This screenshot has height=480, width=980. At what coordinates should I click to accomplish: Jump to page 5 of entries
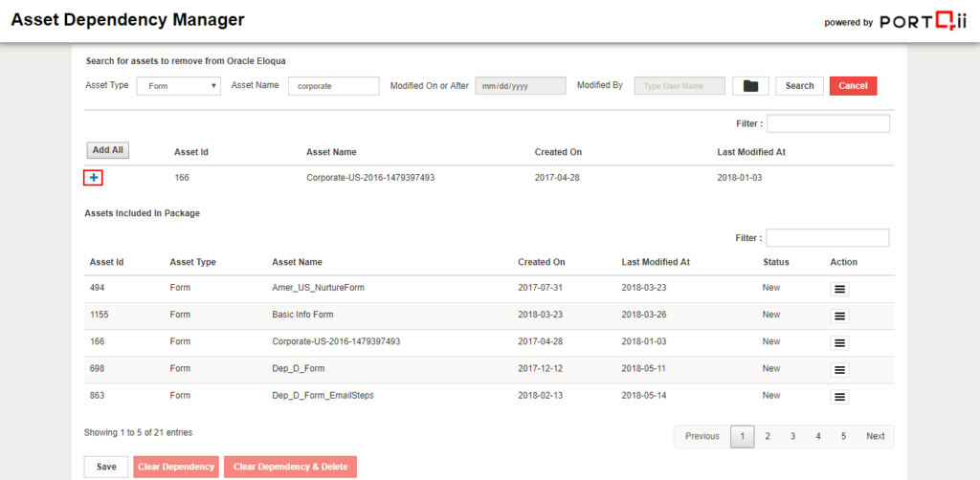point(843,436)
